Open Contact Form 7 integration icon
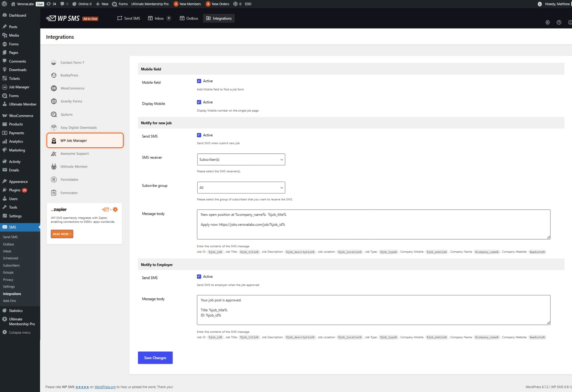Screen dimensions: 572x392 (54, 62)
